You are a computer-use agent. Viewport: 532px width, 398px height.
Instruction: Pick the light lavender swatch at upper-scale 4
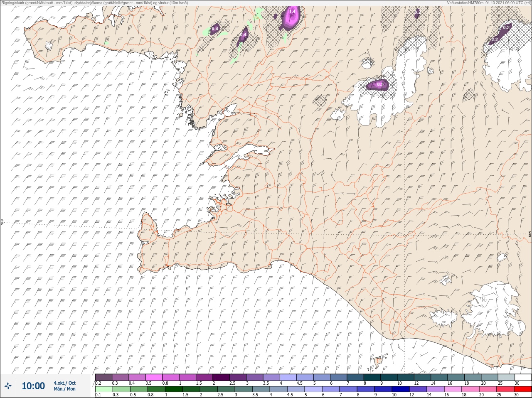[x=288, y=377]
